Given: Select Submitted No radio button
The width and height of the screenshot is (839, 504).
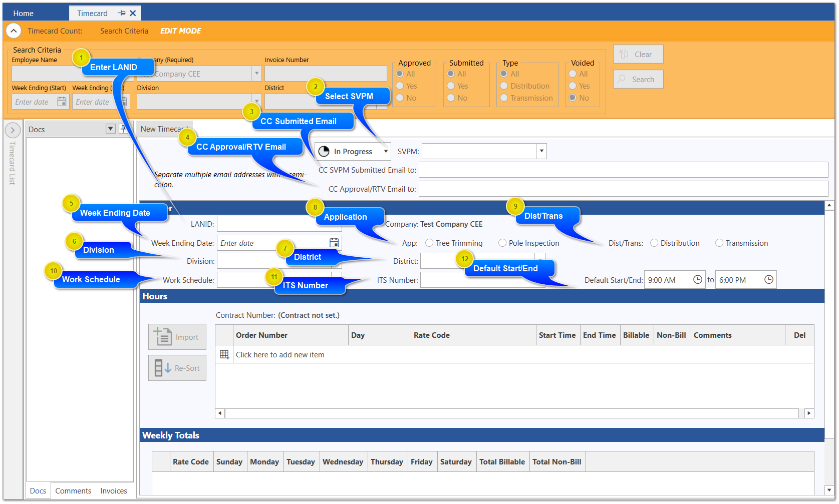Looking at the screenshot, I should [x=451, y=98].
